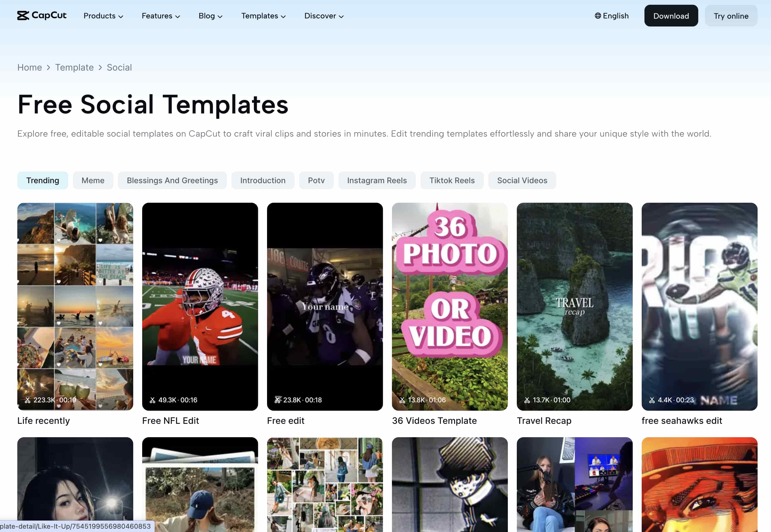Click the 36 Videos Template title
771x532 pixels.
coord(435,421)
